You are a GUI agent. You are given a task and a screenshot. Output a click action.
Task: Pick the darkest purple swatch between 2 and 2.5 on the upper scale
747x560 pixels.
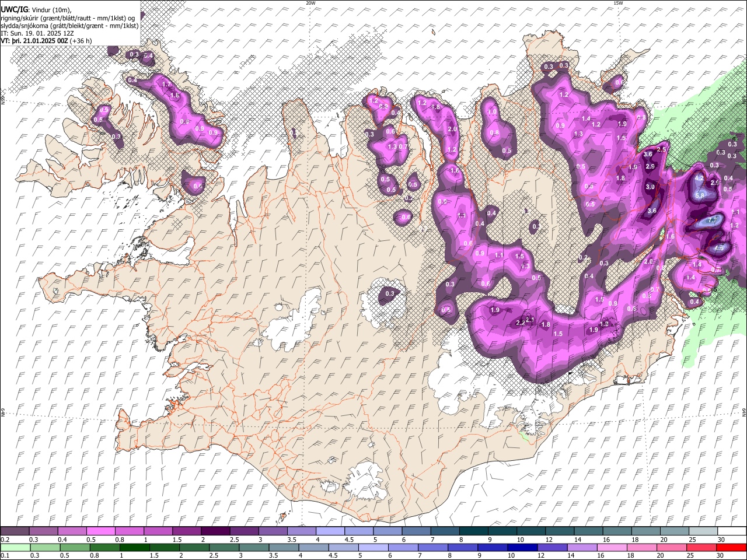[215, 531]
